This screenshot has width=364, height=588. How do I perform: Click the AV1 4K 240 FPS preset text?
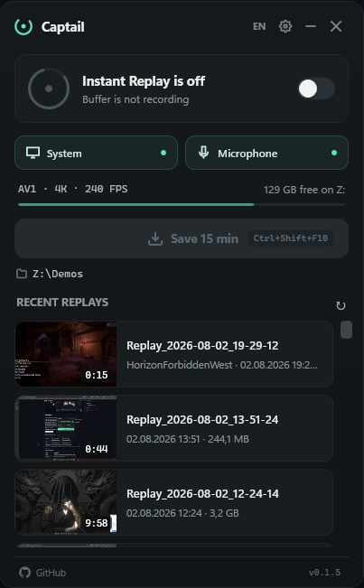(x=73, y=189)
